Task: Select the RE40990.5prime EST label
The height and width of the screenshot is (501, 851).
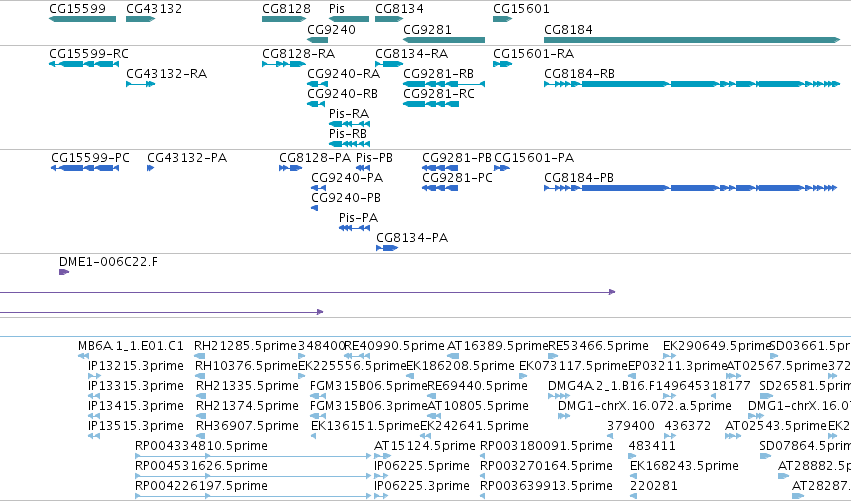Action: click(x=395, y=346)
